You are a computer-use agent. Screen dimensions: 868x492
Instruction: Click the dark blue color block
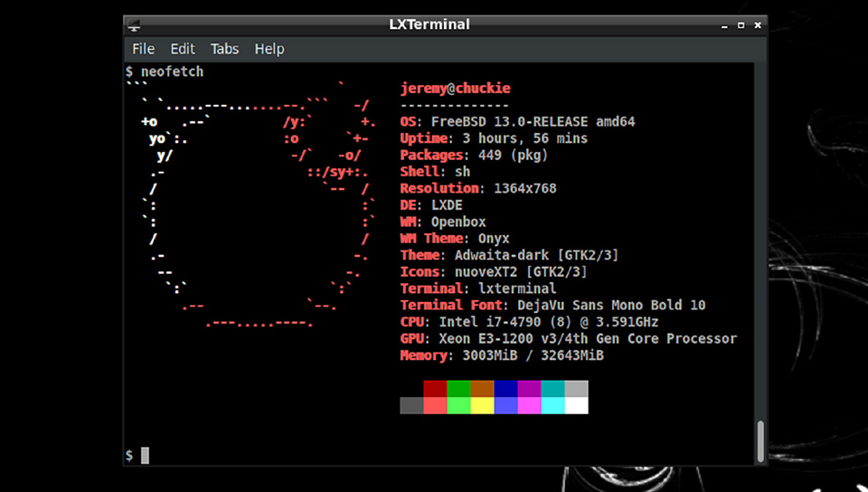pos(505,389)
